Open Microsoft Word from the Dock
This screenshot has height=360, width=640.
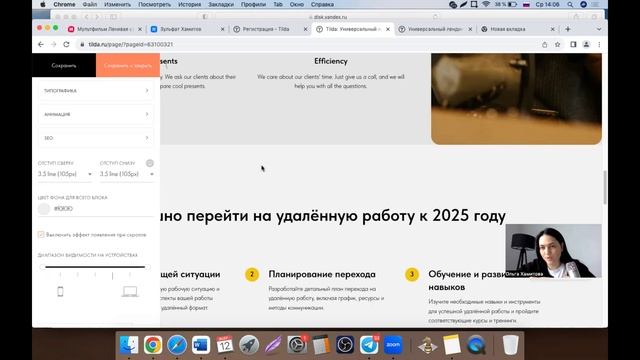(200, 345)
